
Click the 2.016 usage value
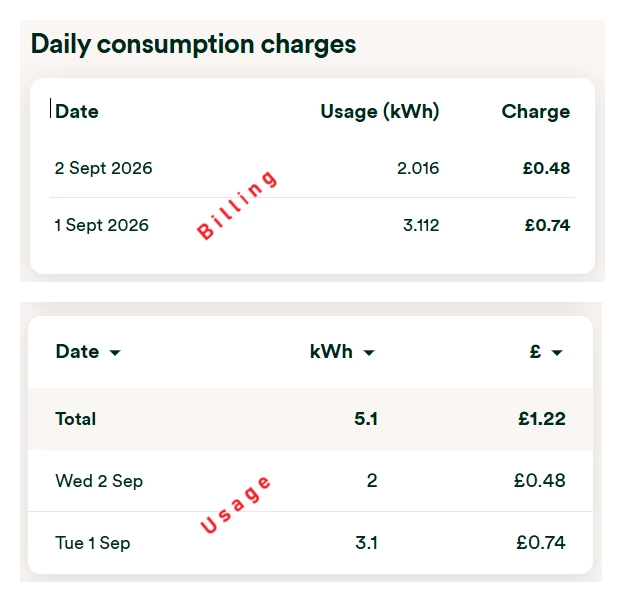point(418,168)
